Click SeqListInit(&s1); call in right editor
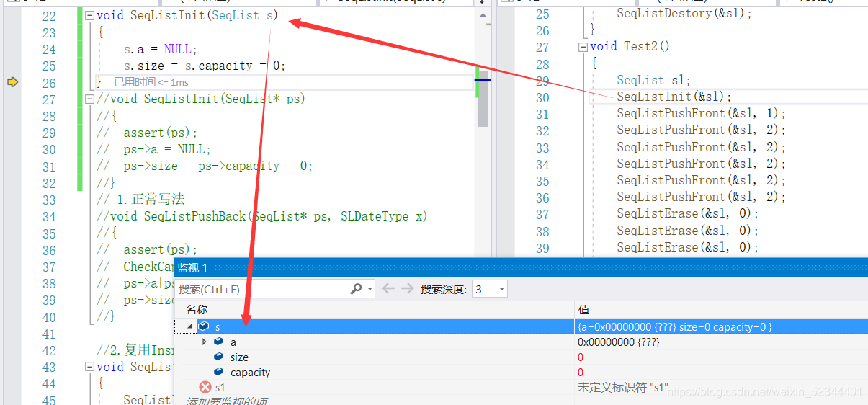This screenshot has height=405, width=868. (x=674, y=97)
